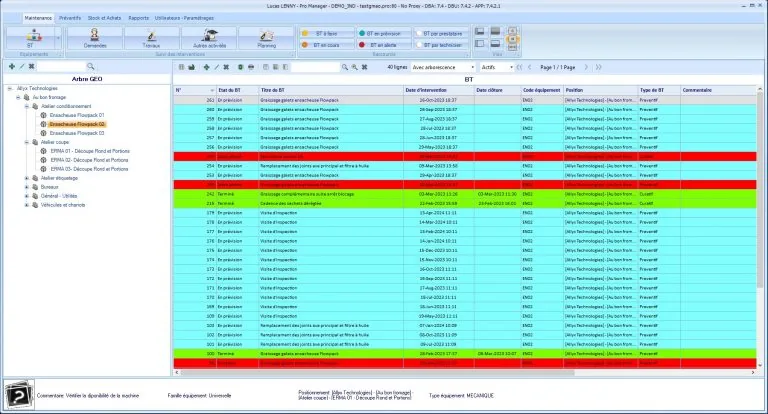Go to the last page arrow
The width and height of the screenshot is (768, 414).
[x=599, y=67]
